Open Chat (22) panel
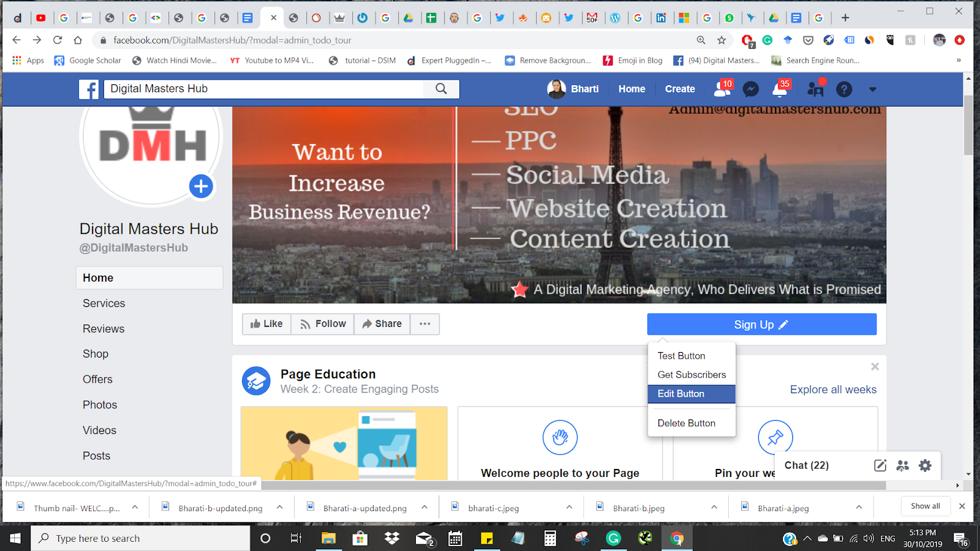 (x=807, y=465)
